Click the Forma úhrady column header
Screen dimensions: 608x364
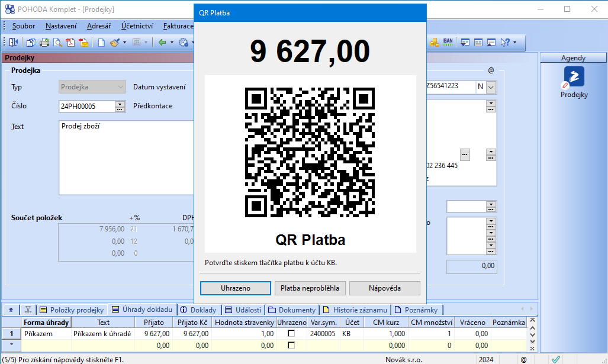(x=46, y=322)
